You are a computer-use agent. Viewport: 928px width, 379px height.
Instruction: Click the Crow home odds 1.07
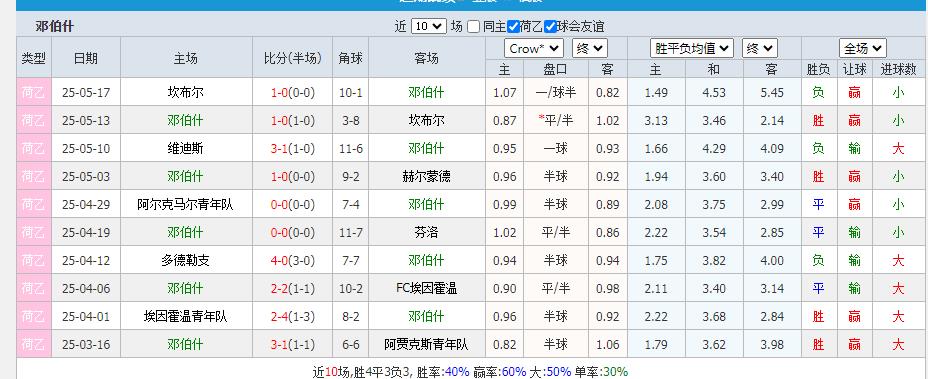tap(504, 92)
